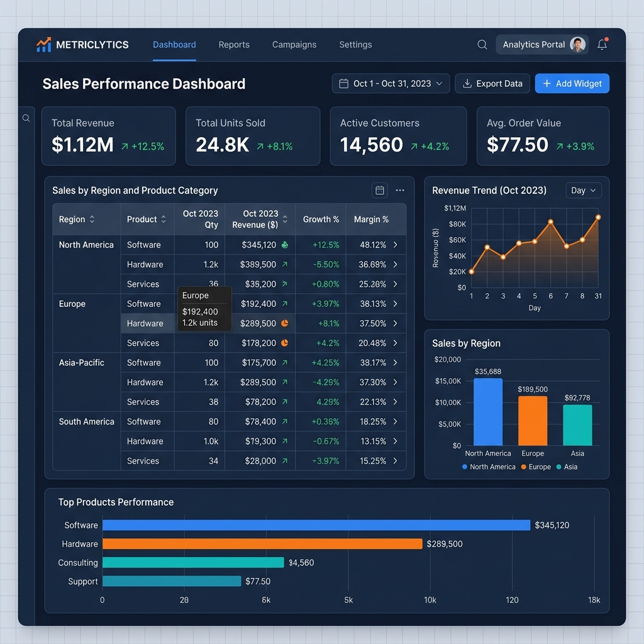This screenshot has height=644, width=644.
Task: Click the Metriclytics logo icon
Action: (x=43, y=45)
